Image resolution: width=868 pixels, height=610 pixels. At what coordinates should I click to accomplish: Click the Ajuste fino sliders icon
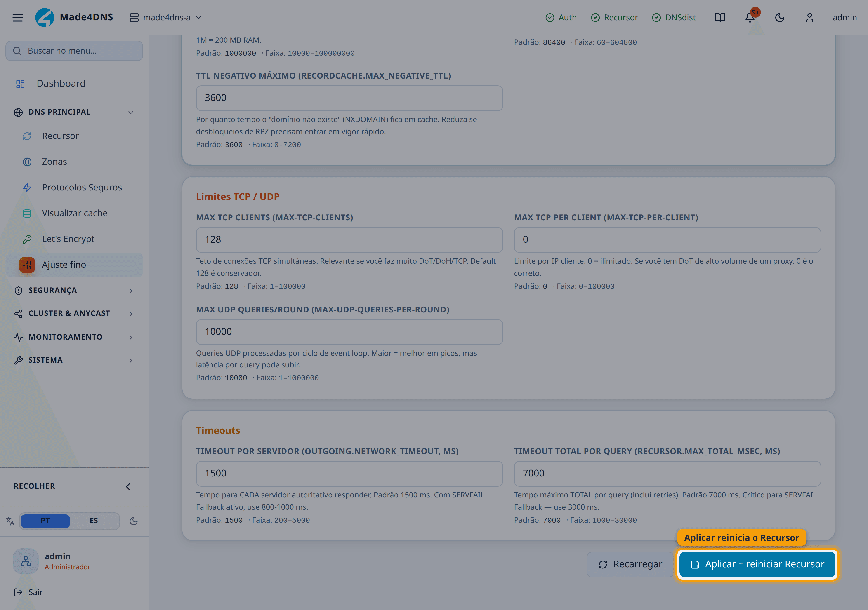coord(27,265)
